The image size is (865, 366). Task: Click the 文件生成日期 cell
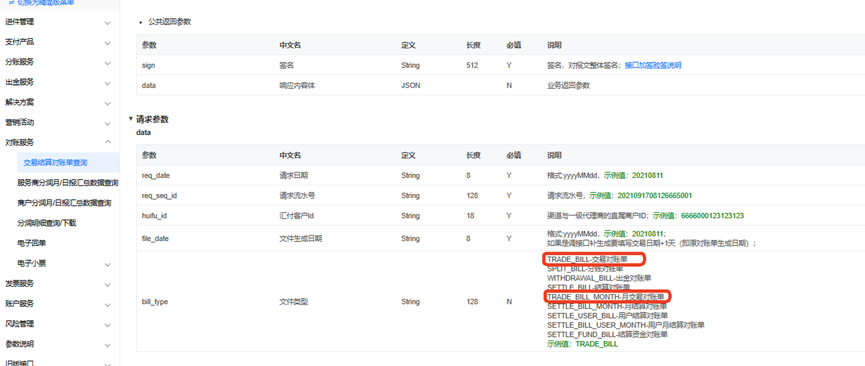(301, 238)
